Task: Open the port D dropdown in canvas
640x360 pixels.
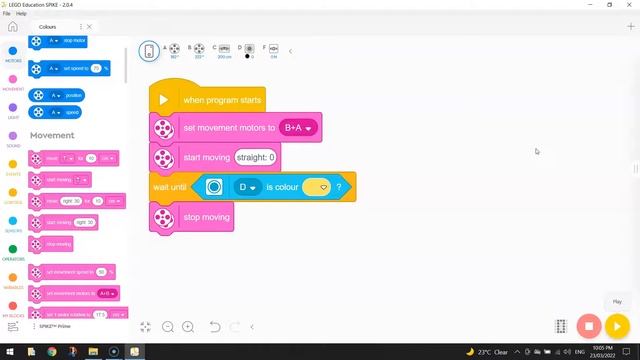Action: point(247,187)
